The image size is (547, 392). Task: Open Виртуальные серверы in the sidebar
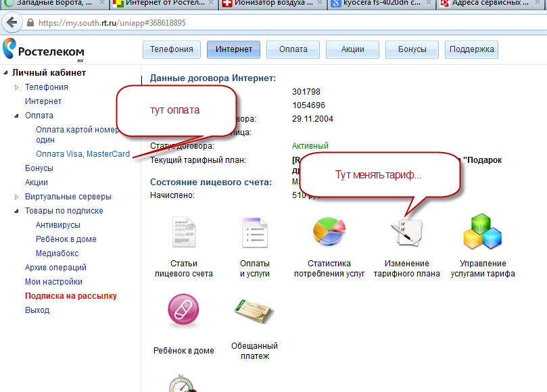pyautogui.click(x=68, y=197)
